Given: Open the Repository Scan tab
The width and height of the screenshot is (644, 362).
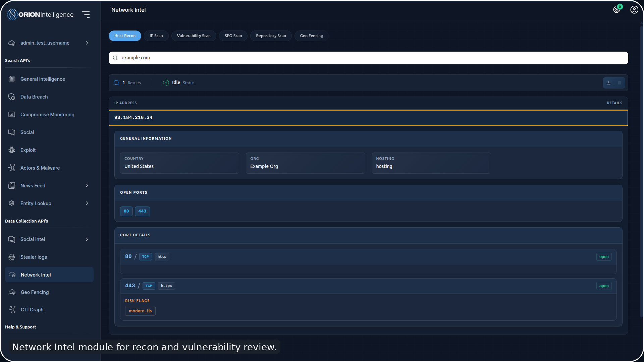Looking at the screenshot, I should pos(271,36).
